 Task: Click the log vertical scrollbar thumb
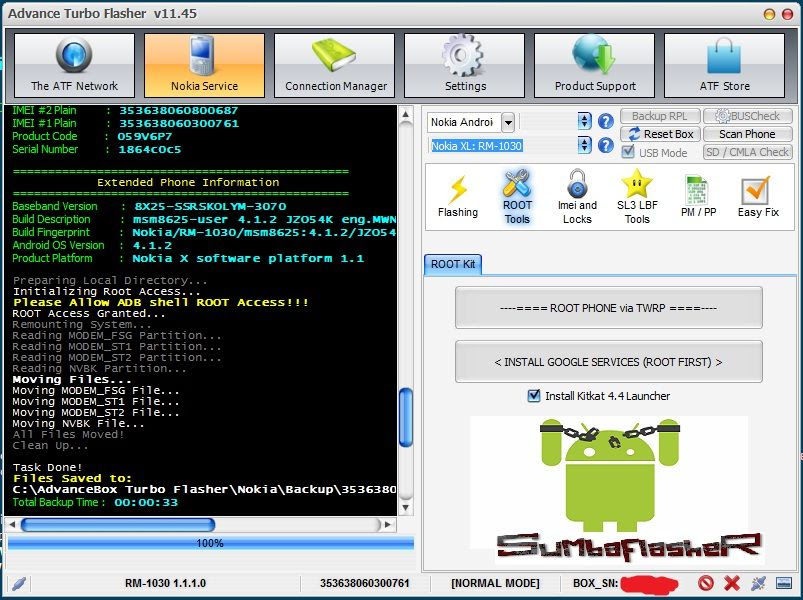(406, 417)
